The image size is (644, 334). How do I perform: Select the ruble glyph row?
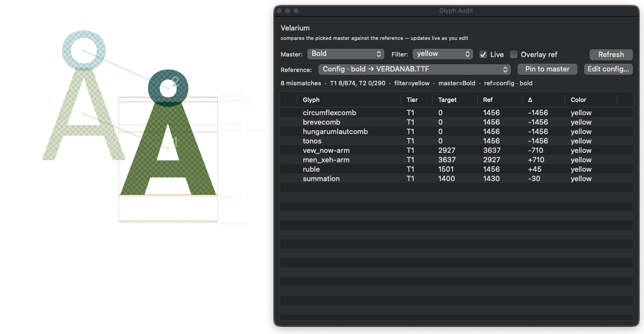[457, 169]
